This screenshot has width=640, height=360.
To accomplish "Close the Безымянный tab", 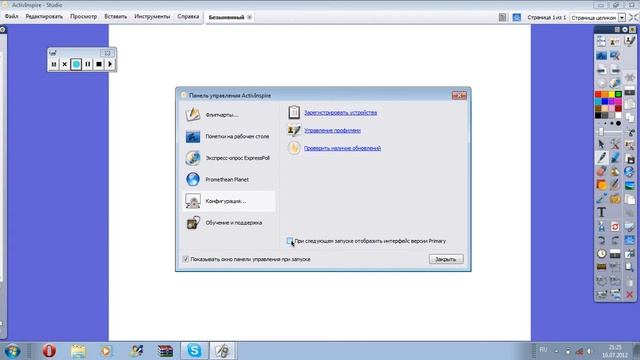I will pyautogui.click(x=249, y=17).
